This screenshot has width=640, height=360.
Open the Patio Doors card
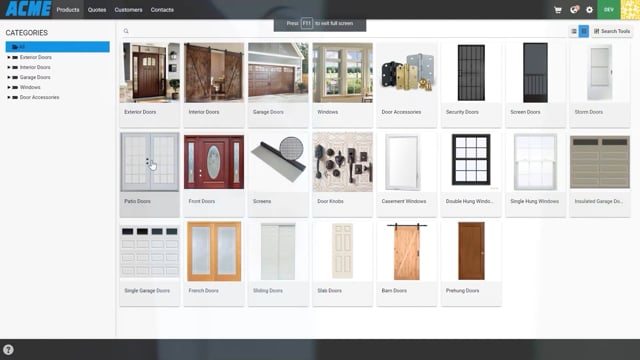[x=149, y=174]
